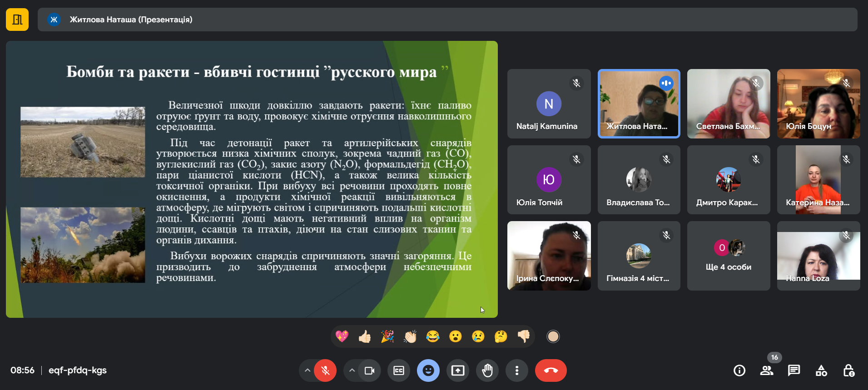Open more options three-dot menu
This screenshot has height=390, width=868.
(x=516, y=370)
